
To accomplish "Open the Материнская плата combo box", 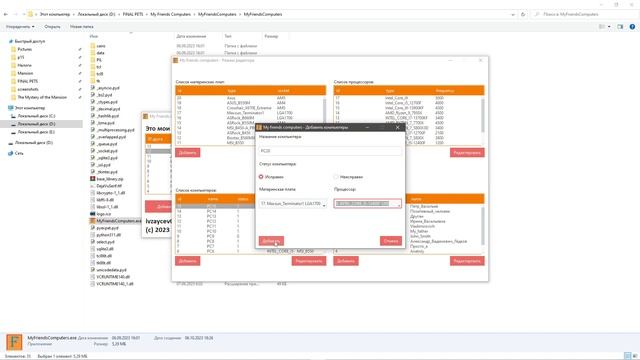I will tap(293, 203).
